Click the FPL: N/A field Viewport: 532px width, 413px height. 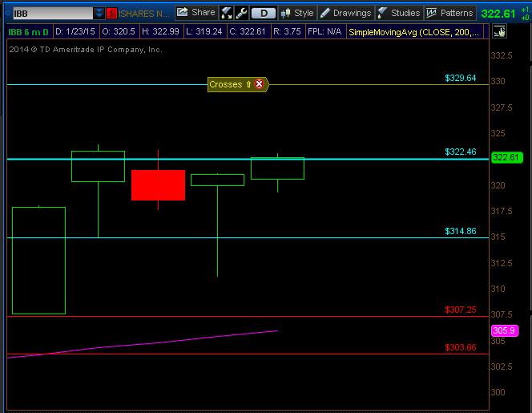[324, 31]
